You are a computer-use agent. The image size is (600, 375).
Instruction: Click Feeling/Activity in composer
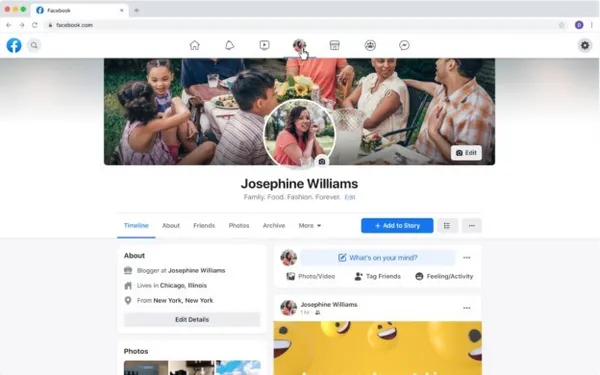(444, 276)
